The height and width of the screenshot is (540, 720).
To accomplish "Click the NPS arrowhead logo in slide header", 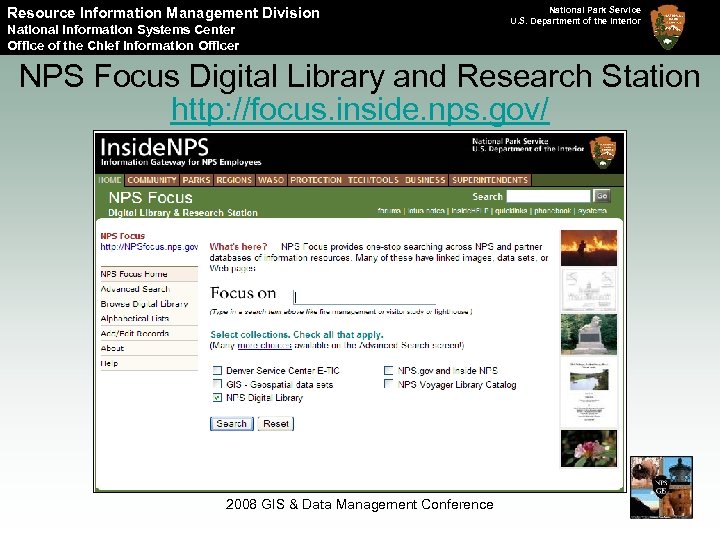I will (x=668, y=27).
